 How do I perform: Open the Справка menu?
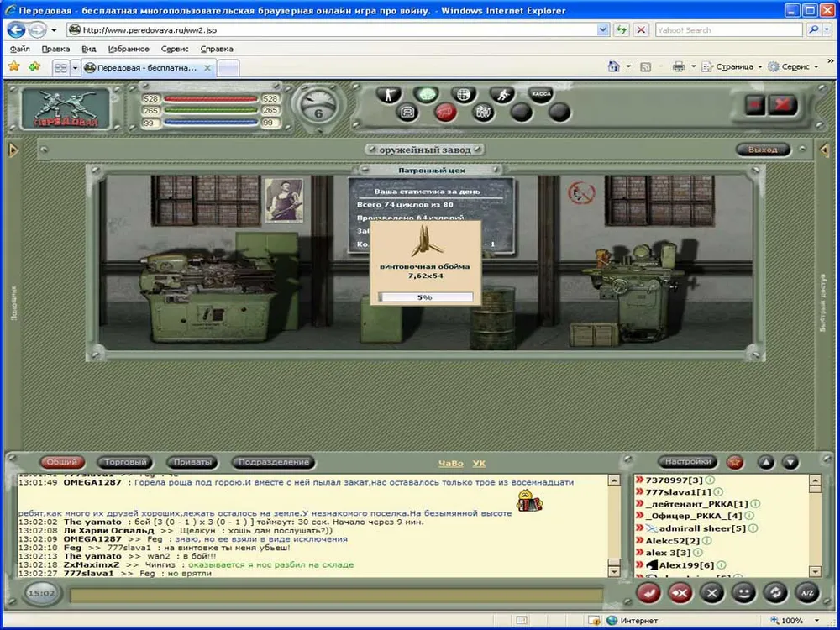point(217,49)
